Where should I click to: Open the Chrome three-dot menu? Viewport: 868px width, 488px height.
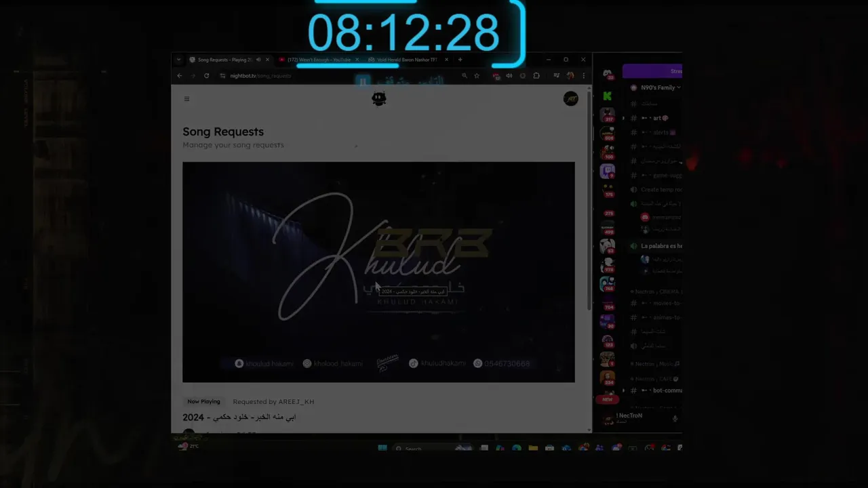tap(583, 76)
